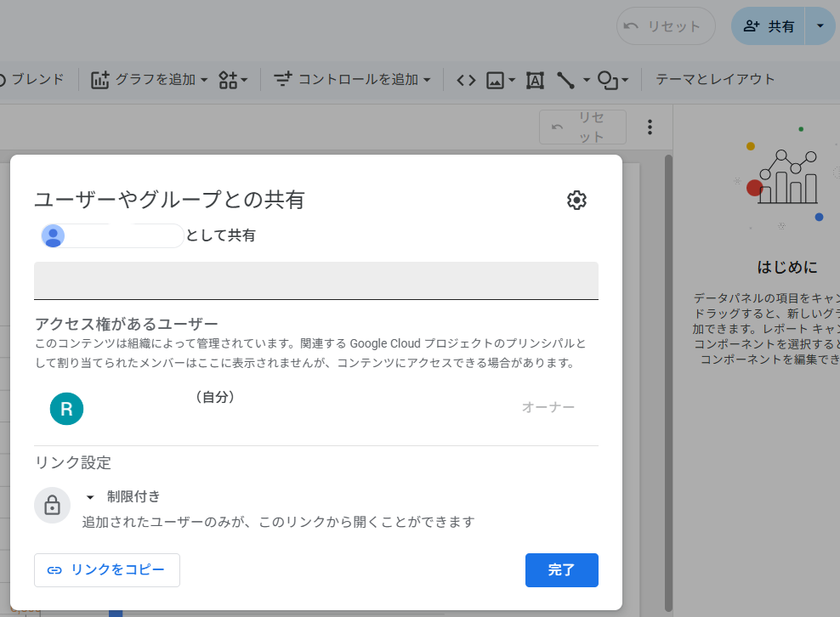
Task: Click the text box icon
Action: point(535,81)
